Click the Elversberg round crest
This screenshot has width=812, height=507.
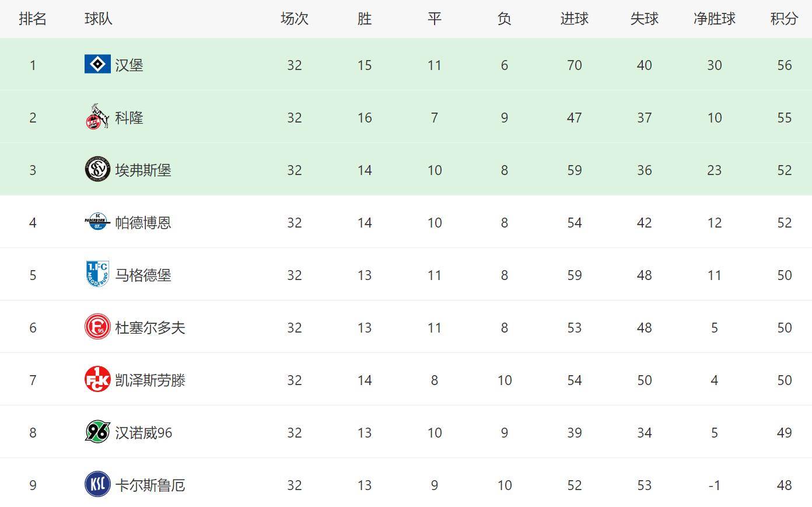(x=97, y=169)
